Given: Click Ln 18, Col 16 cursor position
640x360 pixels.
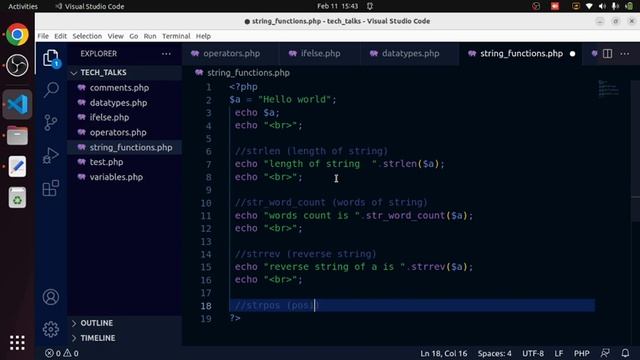Looking at the screenshot, I should tap(444, 353).
